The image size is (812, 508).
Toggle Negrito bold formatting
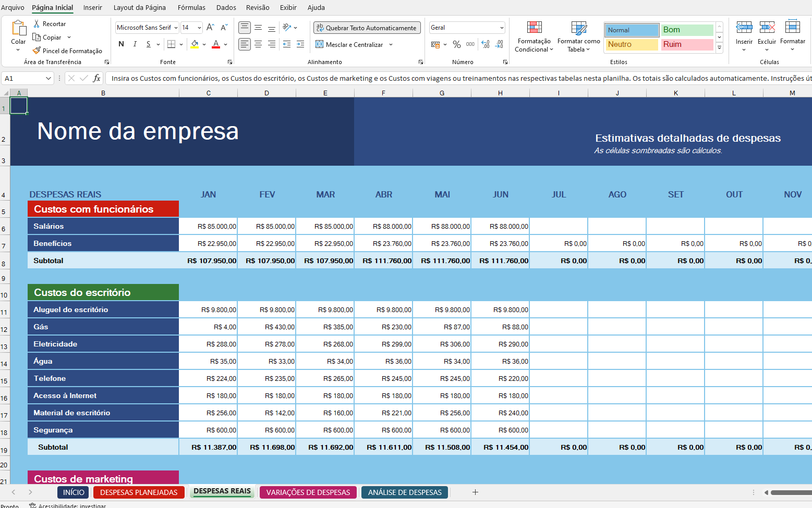(x=121, y=44)
